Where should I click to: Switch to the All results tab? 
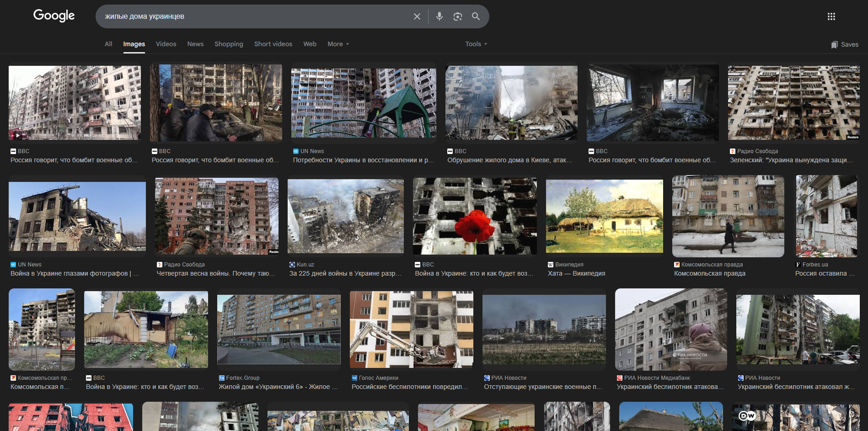point(108,44)
